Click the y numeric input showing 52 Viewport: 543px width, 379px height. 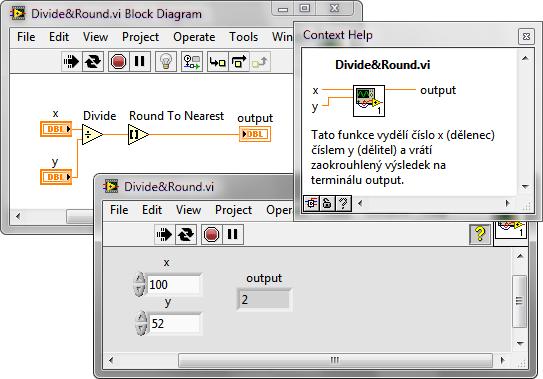click(x=175, y=324)
